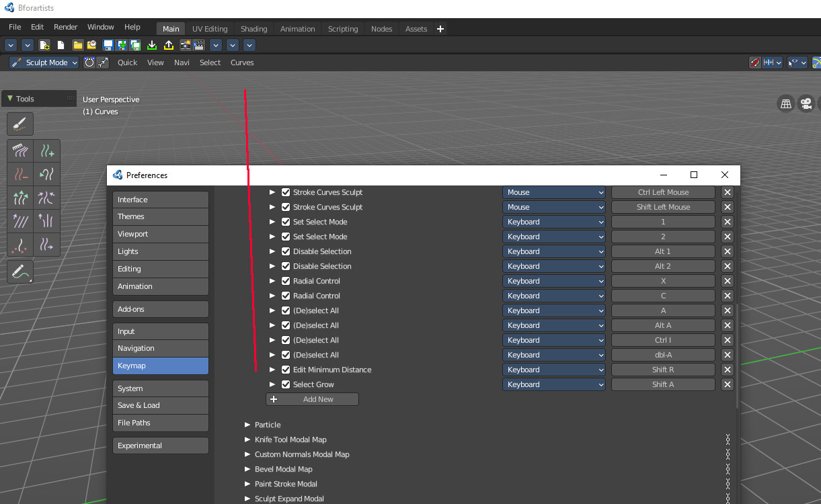Click the New file with plus icon

click(44, 45)
